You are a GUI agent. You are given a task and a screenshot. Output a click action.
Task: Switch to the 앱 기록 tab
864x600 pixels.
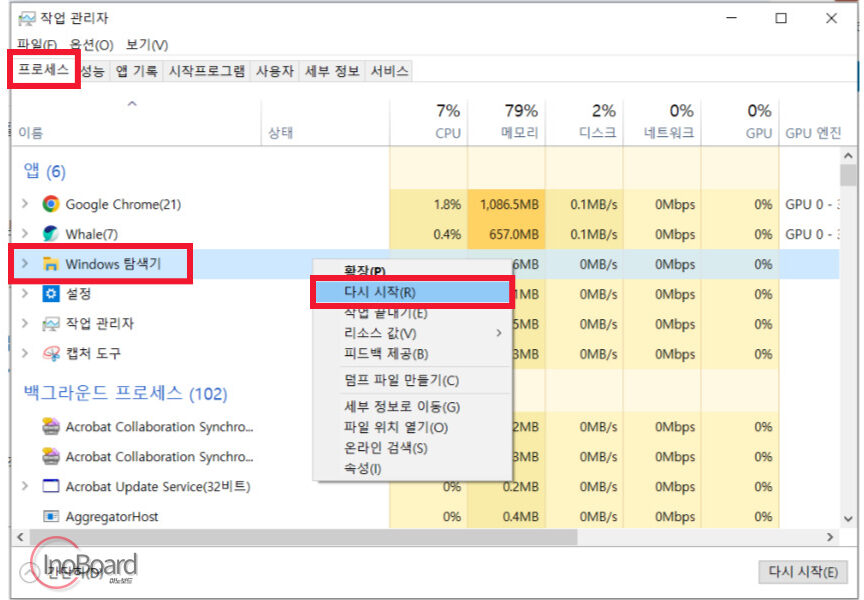point(137,71)
